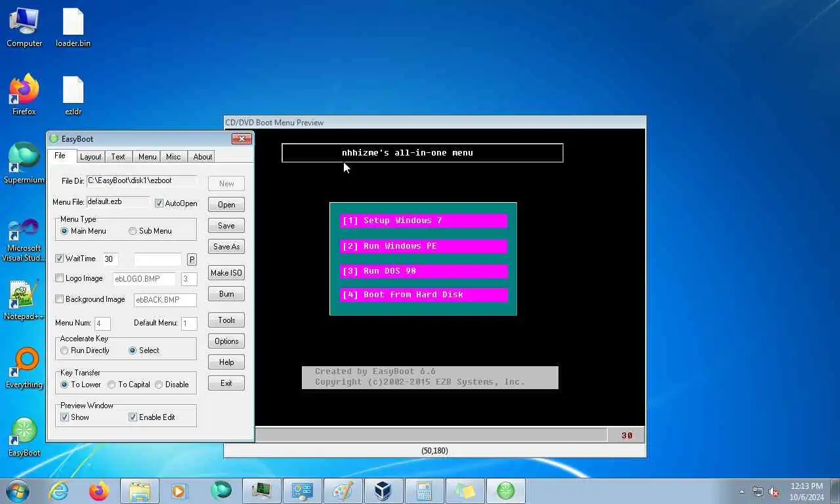Open Supermium from the taskbar
The width and height of the screenshot is (840, 504).
(x=221, y=491)
